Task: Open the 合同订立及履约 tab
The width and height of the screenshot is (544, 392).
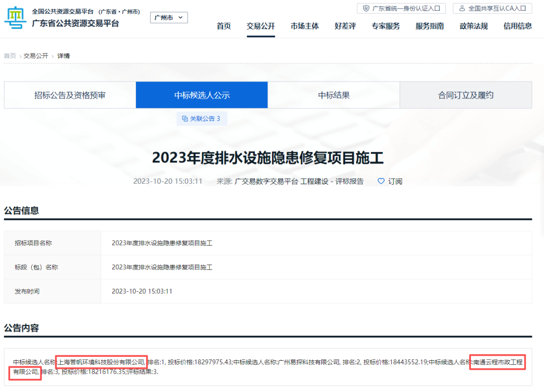Action: tap(465, 95)
